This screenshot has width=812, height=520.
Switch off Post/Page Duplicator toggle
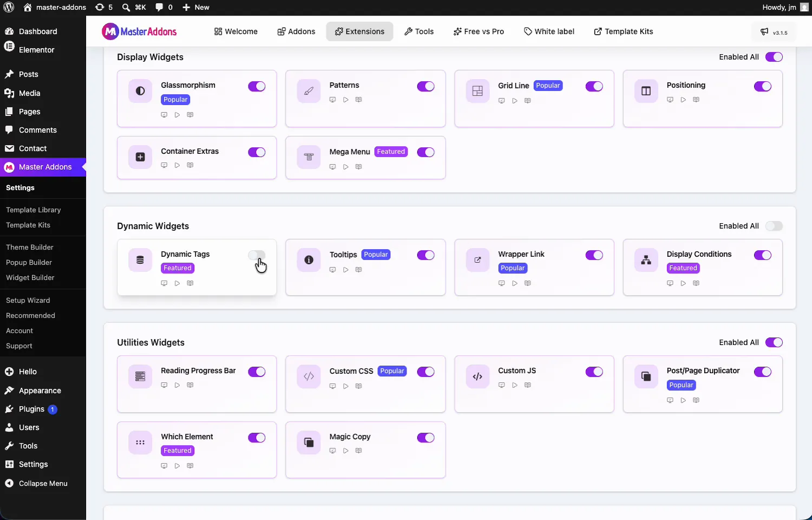tap(763, 372)
